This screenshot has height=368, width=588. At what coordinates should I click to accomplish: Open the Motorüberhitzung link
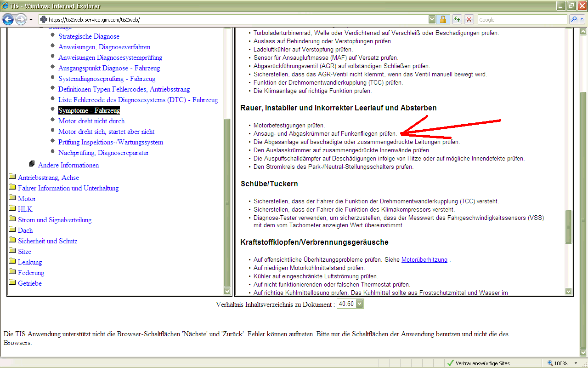pyautogui.click(x=424, y=259)
